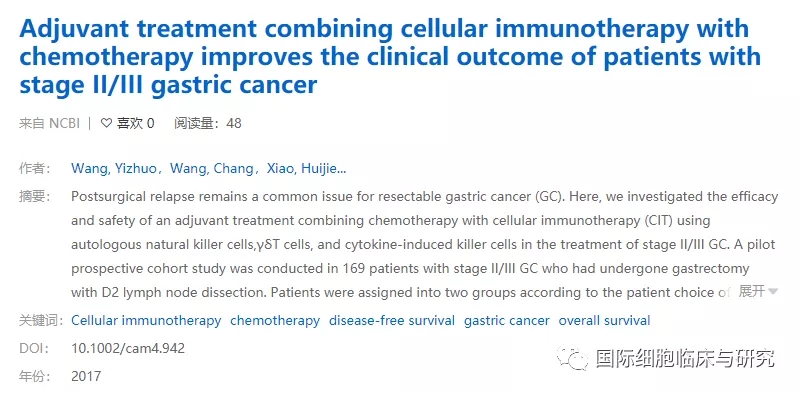The height and width of the screenshot is (393, 800).
Task: Click the publication year 2017
Action: [86, 377]
